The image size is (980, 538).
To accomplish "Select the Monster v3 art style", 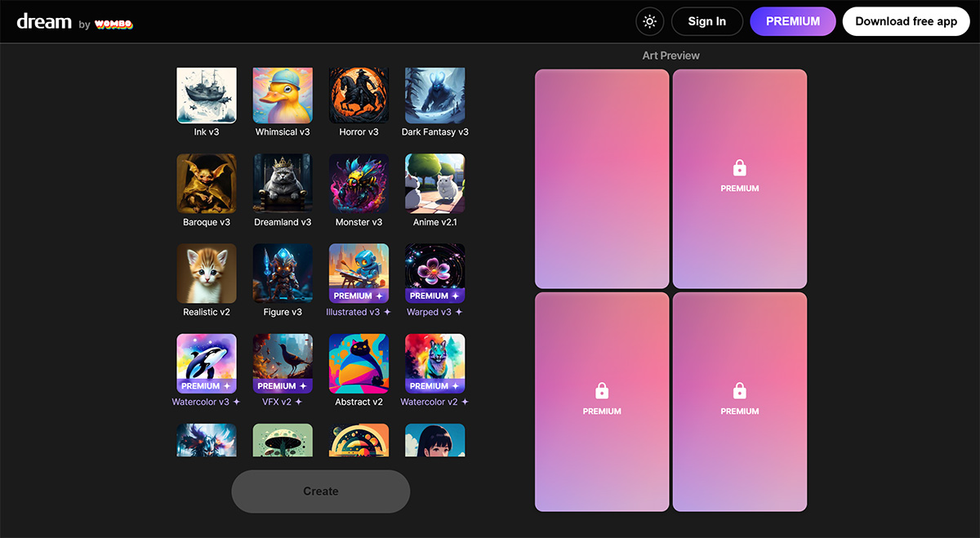I will pyautogui.click(x=359, y=183).
